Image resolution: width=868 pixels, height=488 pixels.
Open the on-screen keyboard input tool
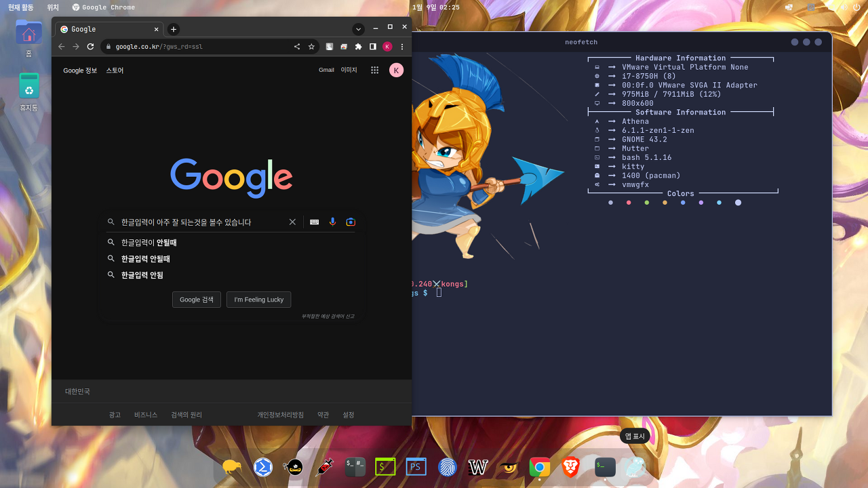[x=315, y=222]
